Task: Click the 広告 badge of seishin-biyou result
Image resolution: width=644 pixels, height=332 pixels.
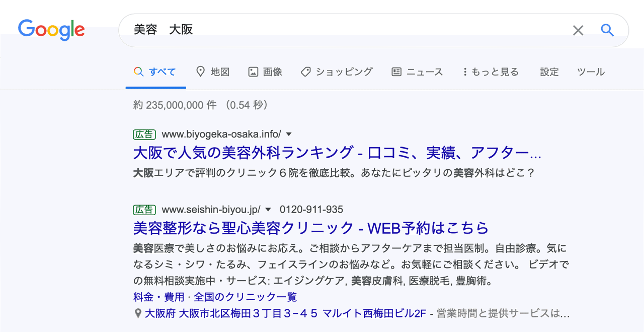Action: coord(144,210)
